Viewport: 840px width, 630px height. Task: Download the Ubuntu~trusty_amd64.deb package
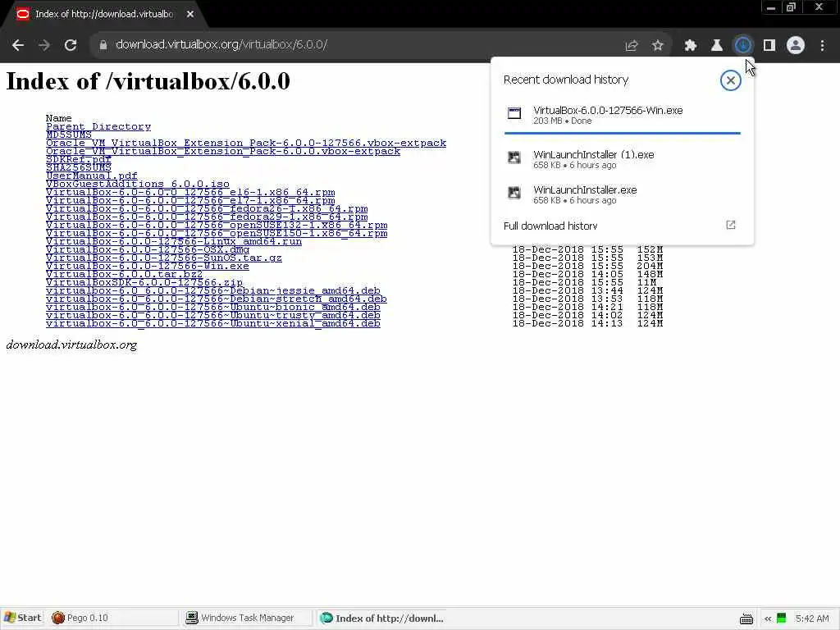[x=213, y=316]
